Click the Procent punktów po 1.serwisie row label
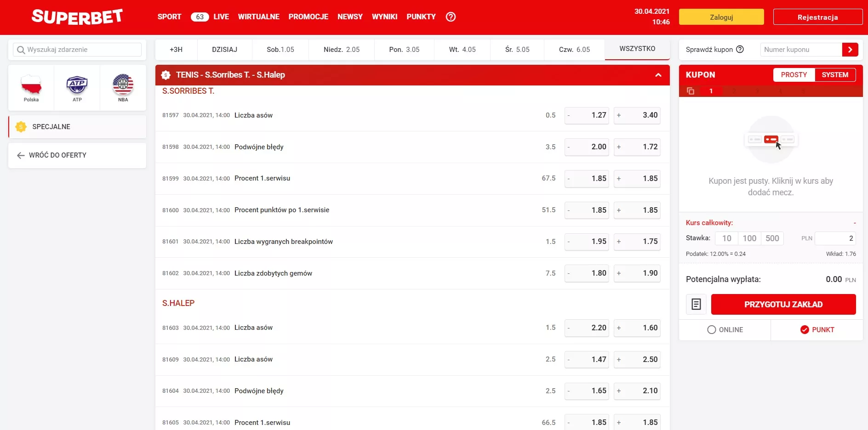Screen dimensions: 868x430 282,210
